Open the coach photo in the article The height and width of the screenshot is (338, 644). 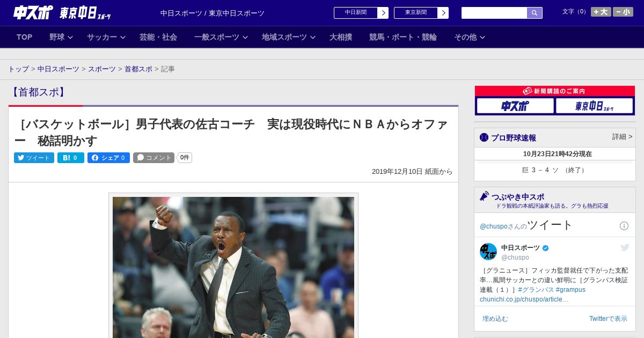click(x=233, y=267)
